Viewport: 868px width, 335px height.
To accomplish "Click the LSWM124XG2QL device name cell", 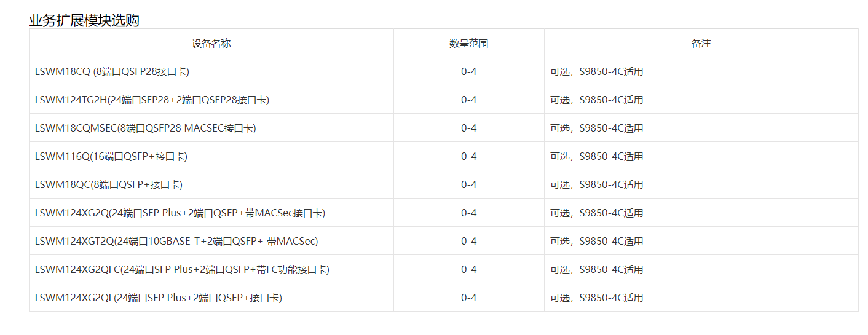I will [158, 298].
